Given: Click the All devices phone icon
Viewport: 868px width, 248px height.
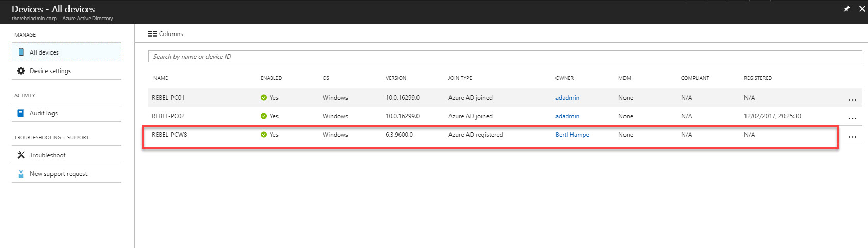Looking at the screenshot, I should click(x=21, y=52).
